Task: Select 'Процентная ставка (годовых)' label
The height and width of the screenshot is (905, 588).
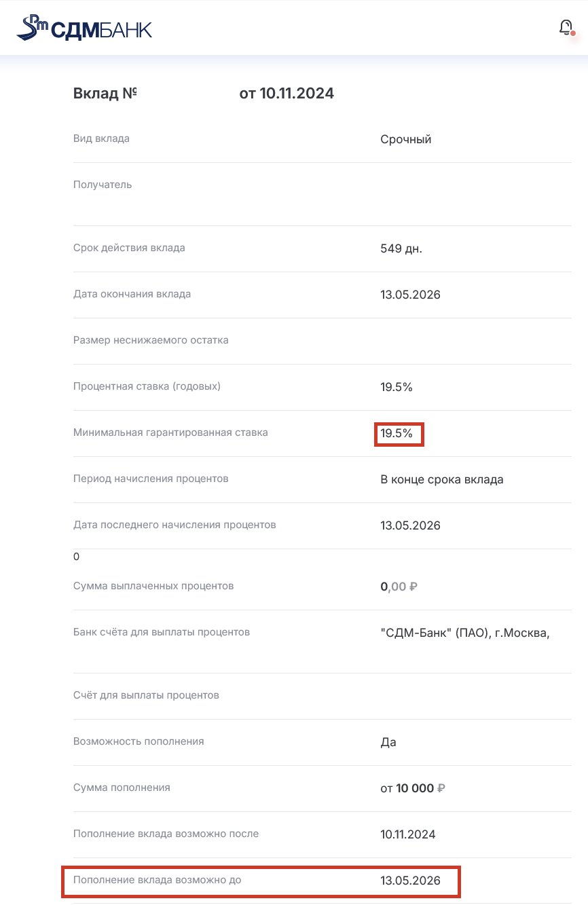Action: point(147,386)
